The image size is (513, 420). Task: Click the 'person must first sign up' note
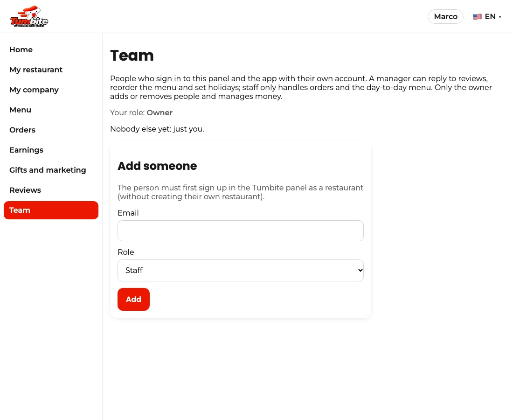(241, 192)
